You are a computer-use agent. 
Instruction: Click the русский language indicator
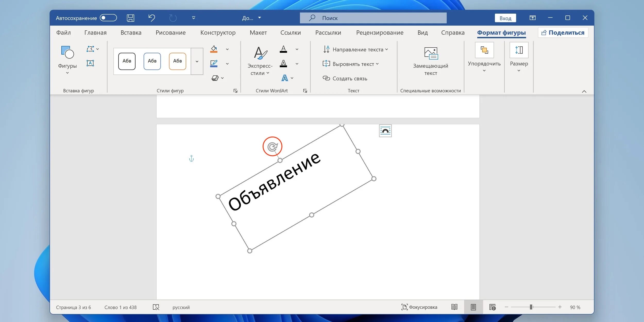pos(181,307)
